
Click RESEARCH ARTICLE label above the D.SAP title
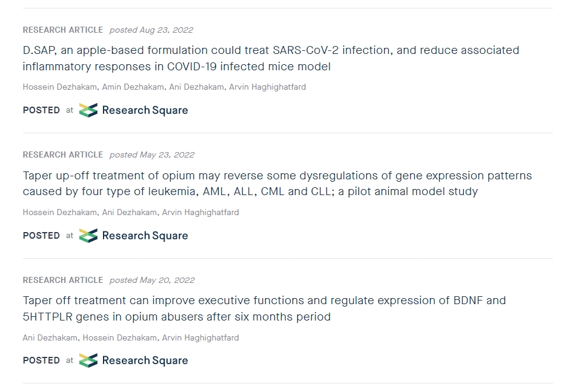point(63,30)
